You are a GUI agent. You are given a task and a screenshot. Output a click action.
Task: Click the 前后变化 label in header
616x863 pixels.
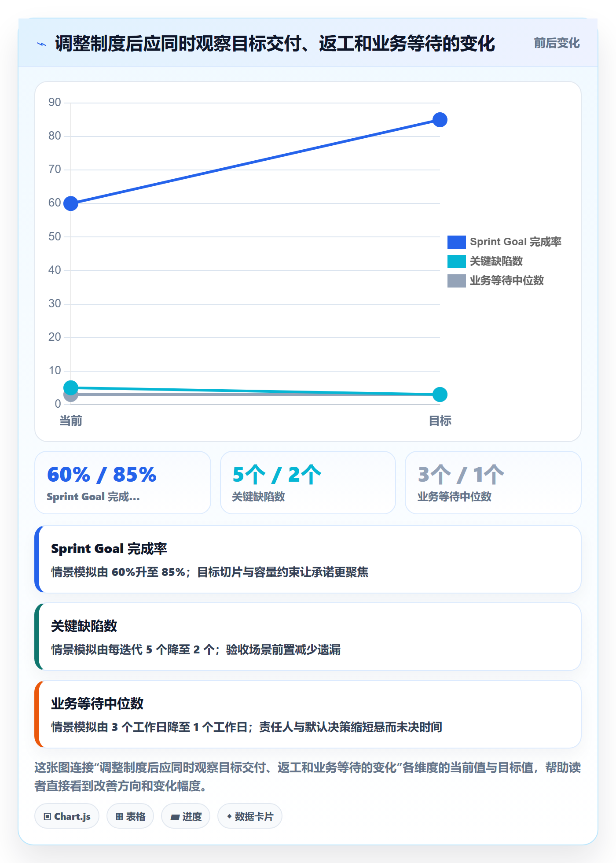(557, 43)
